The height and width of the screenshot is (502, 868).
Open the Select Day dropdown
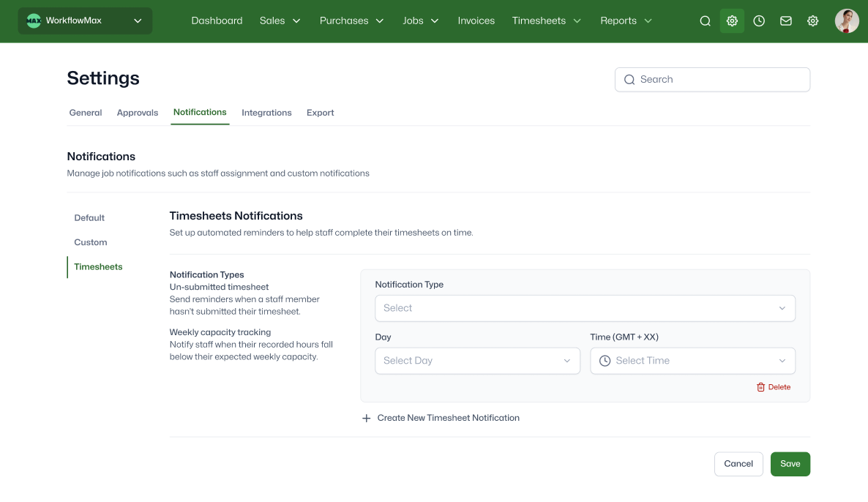[477, 361]
